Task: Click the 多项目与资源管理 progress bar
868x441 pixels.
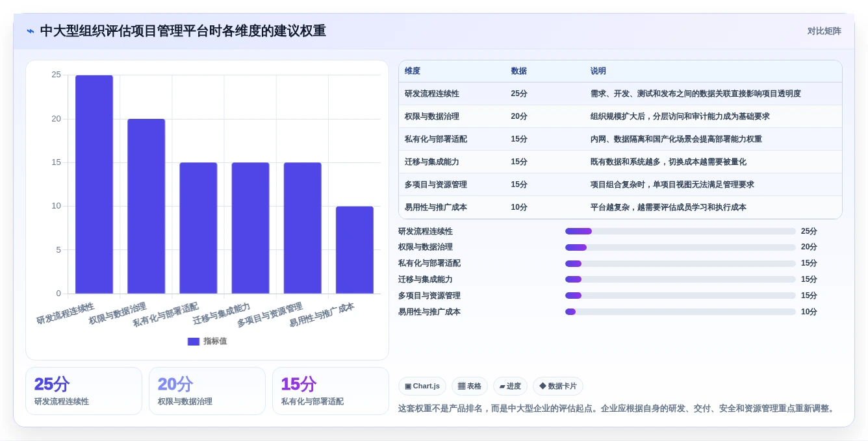Action: point(680,296)
